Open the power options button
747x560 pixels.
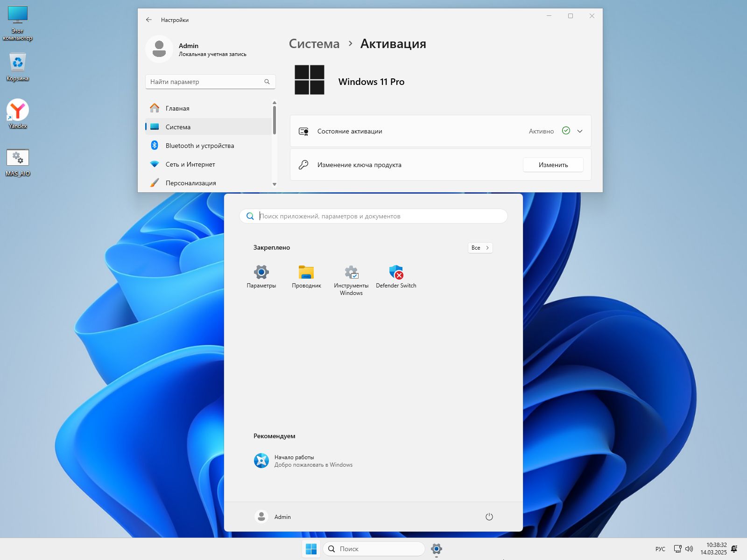click(x=489, y=517)
